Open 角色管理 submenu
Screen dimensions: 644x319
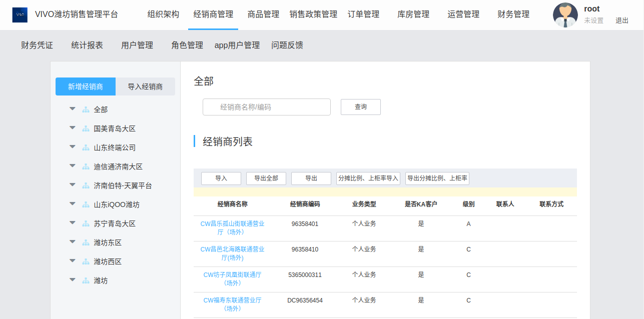coord(187,45)
